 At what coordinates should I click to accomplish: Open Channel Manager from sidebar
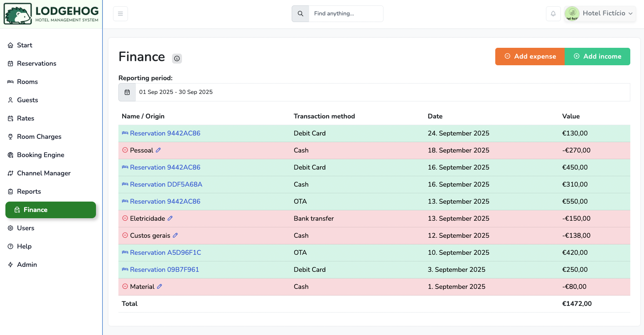[44, 173]
